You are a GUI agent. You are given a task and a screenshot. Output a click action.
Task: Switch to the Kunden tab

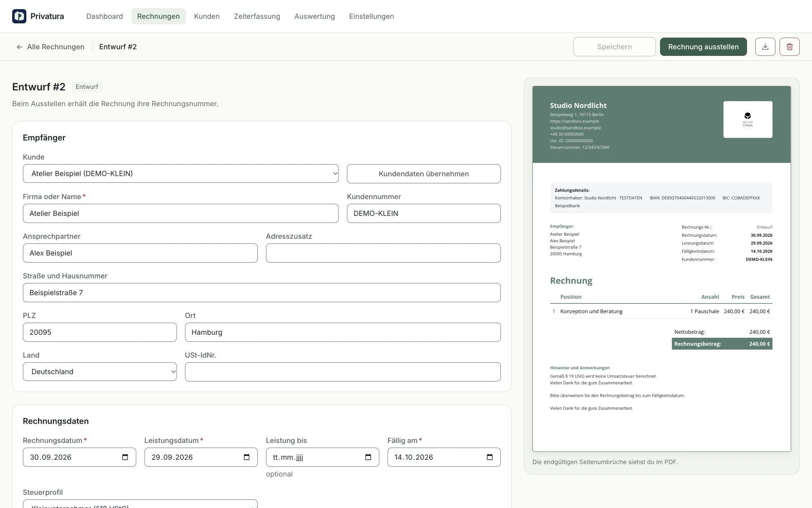pyautogui.click(x=207, y=16)
